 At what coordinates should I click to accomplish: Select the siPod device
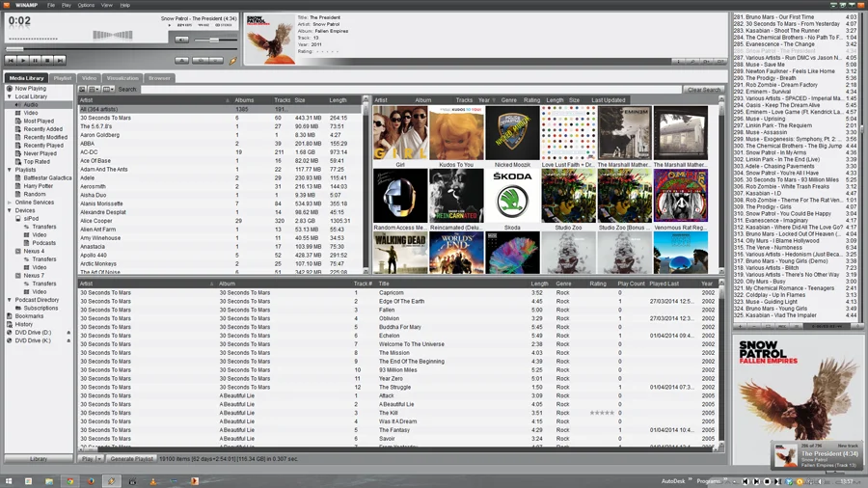point(31,219)
